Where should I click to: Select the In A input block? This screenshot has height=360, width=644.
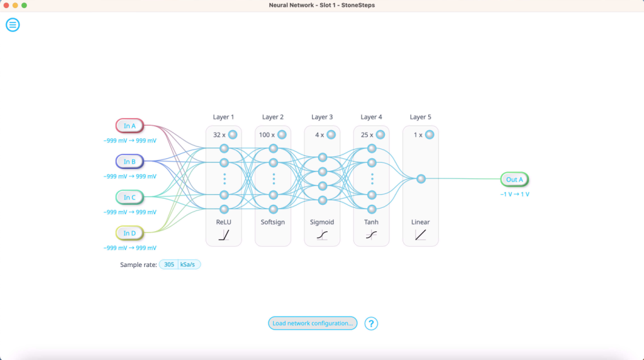(x=130, y=126)
